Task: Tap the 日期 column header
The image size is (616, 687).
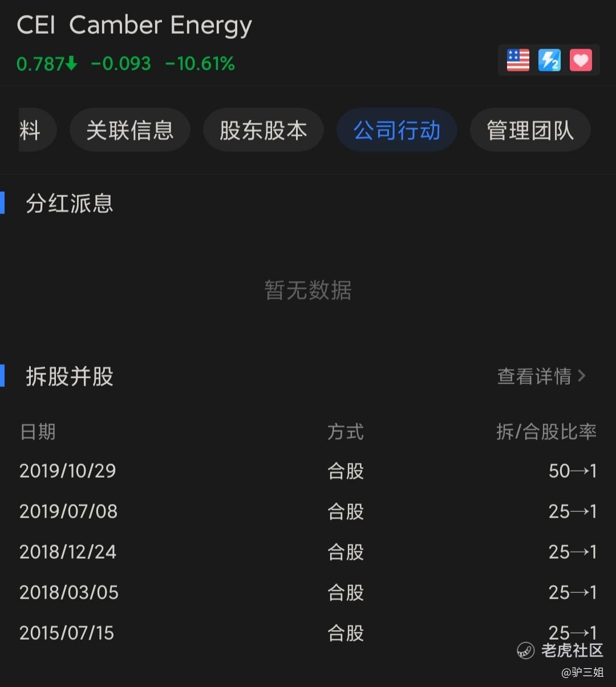Action: [x=38, y=432]
